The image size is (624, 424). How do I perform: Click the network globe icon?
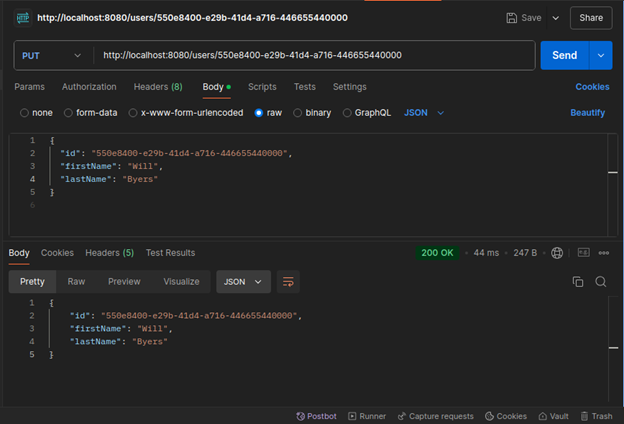[557, 253]
